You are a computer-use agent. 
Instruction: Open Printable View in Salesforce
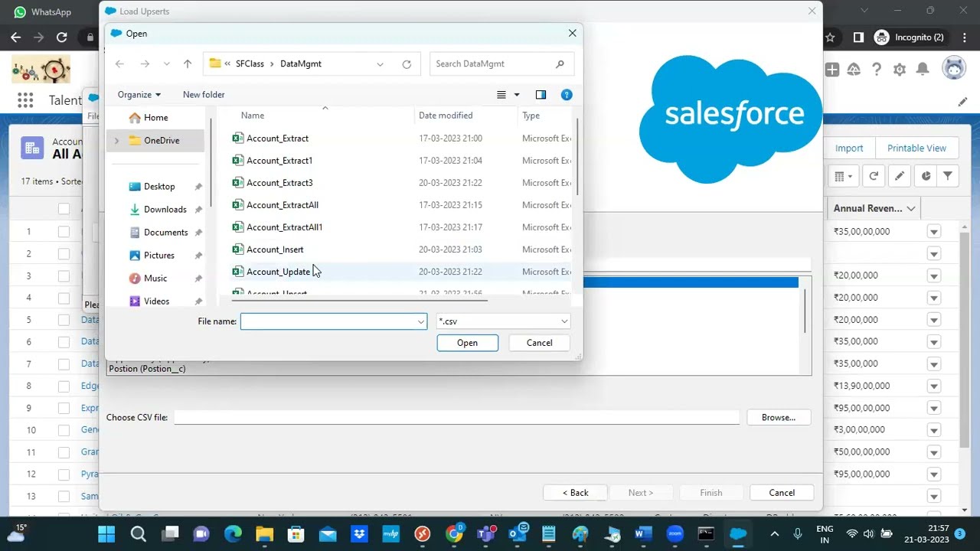(x=916, y=148)
